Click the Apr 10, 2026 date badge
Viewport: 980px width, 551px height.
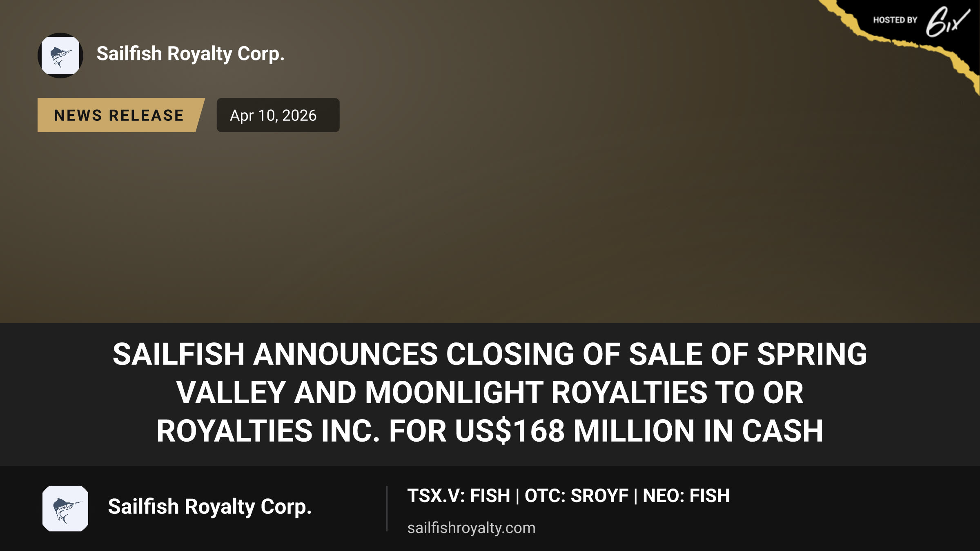pyautogui.click(x=278, y=115)
